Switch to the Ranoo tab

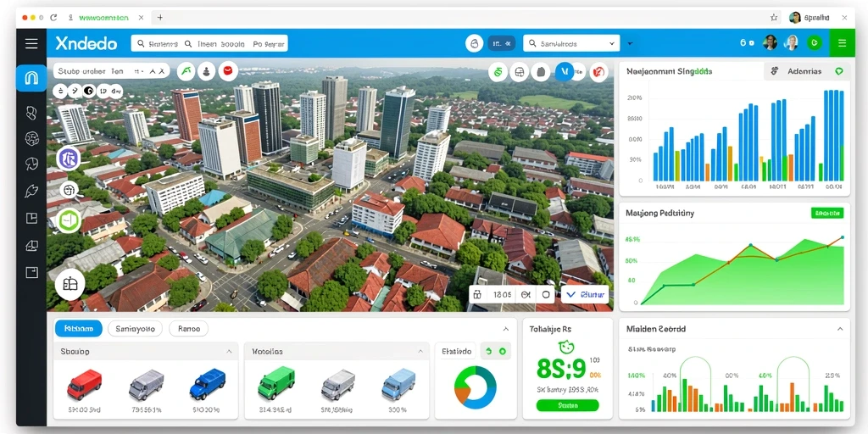[x=188, y=328]
